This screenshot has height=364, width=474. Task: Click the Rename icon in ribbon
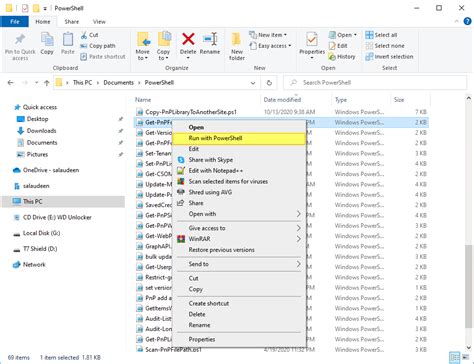pos(210,39)
